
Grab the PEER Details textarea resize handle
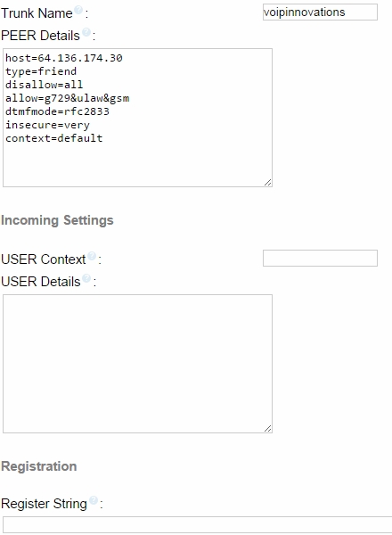coord(268,183)
